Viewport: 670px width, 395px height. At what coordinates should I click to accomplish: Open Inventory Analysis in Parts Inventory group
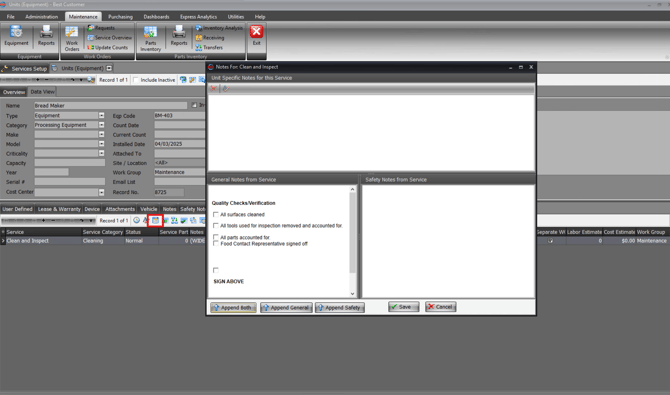coord(219,28)
